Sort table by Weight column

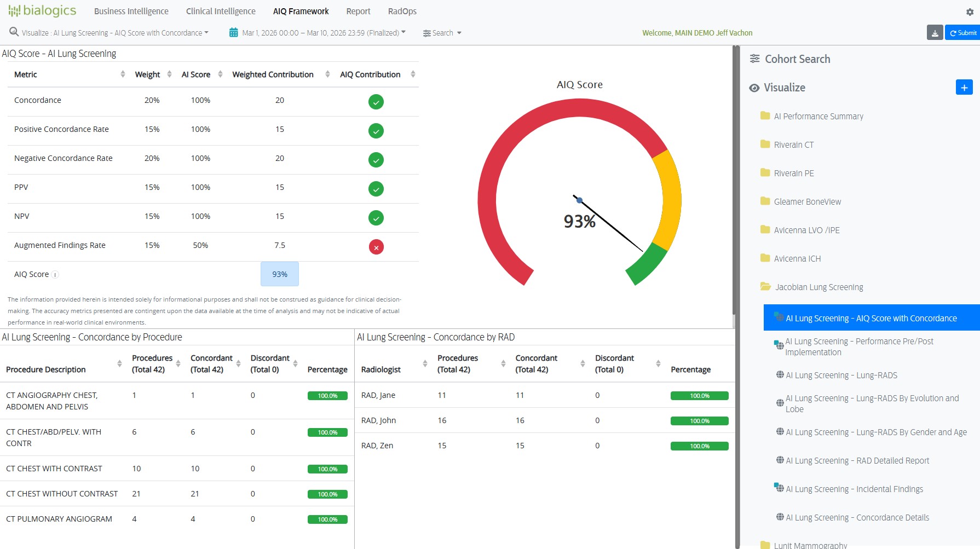pos(169,74)
